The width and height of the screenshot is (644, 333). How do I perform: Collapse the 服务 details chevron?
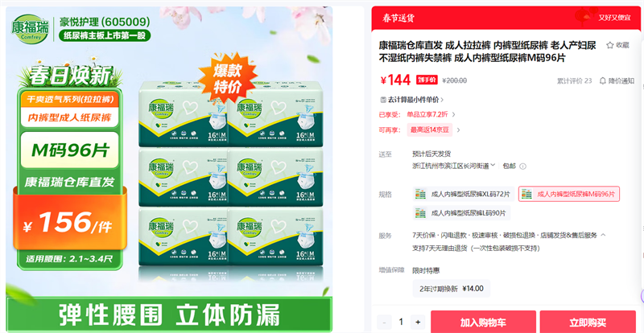pyautogui.click(x=603, y=236)
